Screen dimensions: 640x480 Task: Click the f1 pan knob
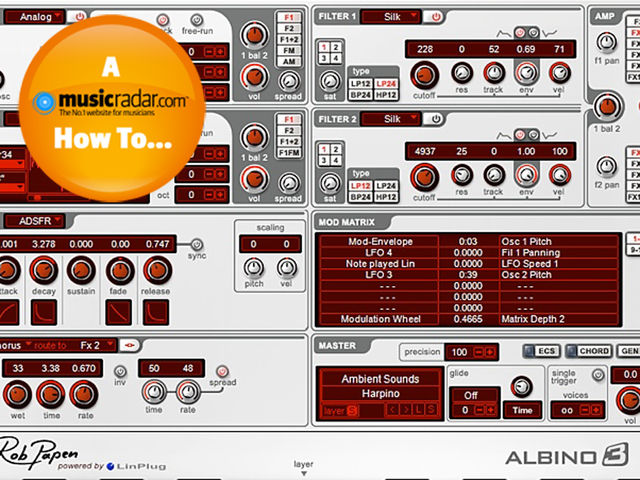tap(607, 42)
